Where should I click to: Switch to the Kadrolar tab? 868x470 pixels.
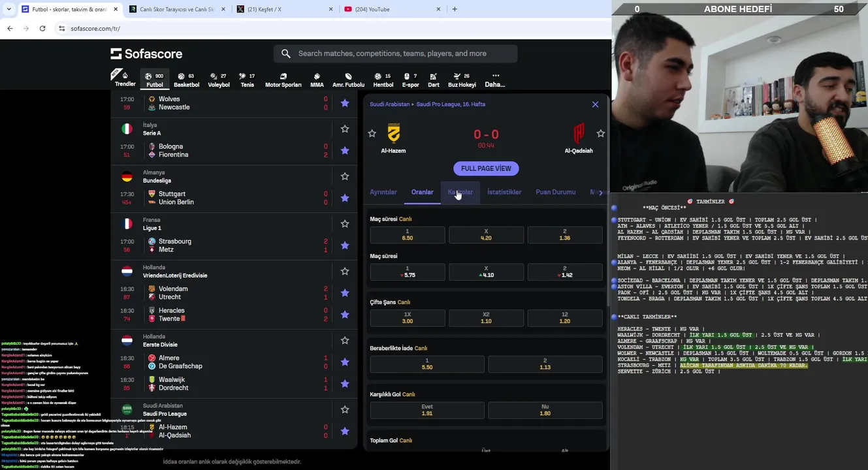click(x=460, y=192)
